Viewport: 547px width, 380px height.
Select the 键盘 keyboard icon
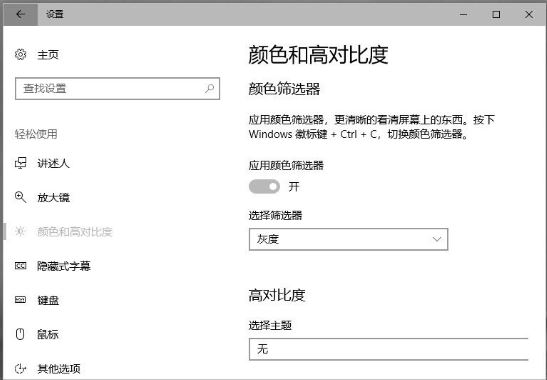click(x=21, y=300)
